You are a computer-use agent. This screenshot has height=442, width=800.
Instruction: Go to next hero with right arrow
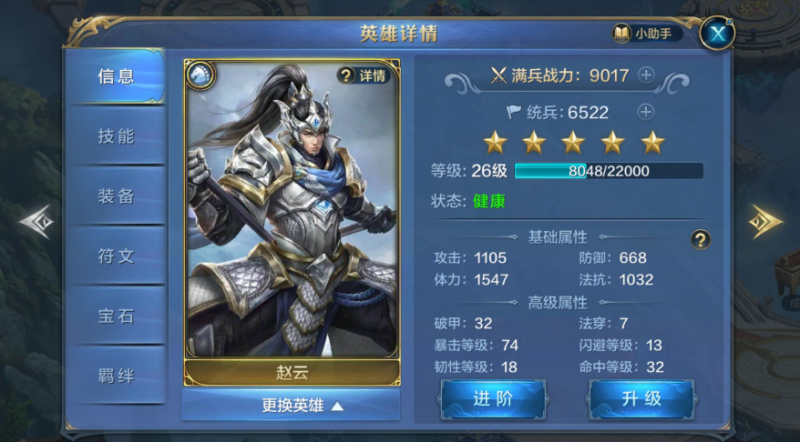click(765, 221)
